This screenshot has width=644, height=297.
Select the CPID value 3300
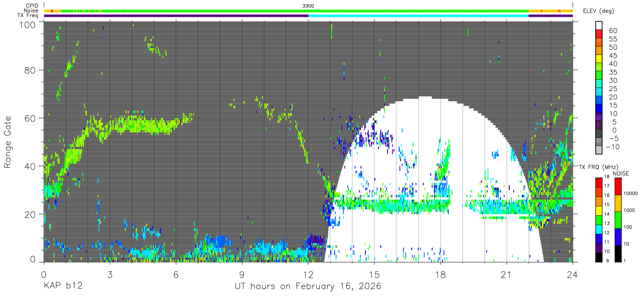point(308,6)
